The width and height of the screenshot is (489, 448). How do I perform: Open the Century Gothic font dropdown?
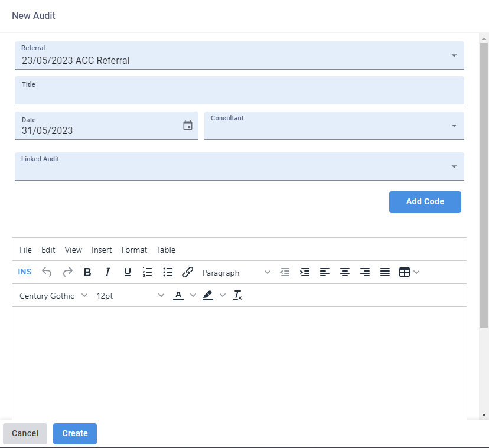point(53,296)
